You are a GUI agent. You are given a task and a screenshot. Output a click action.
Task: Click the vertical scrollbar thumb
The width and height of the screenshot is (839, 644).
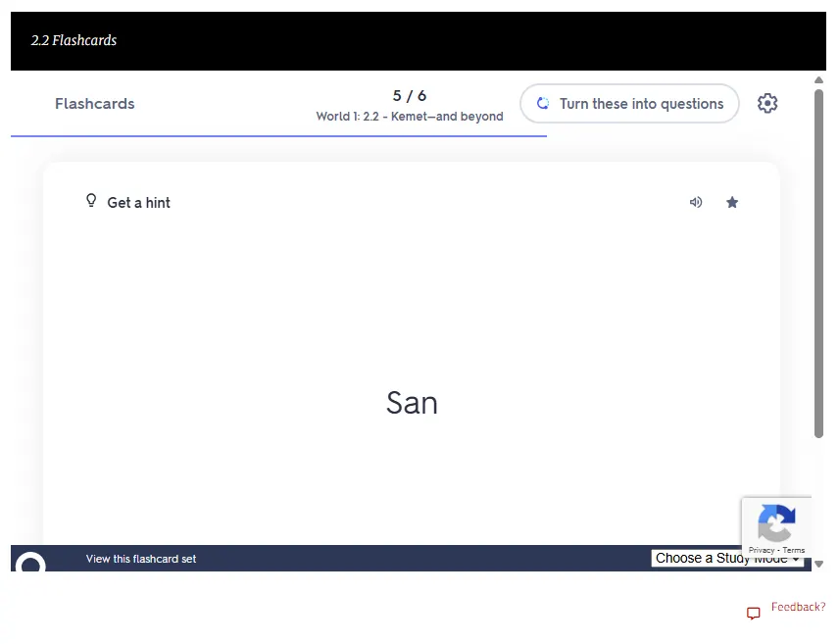(x=819, y=263)
